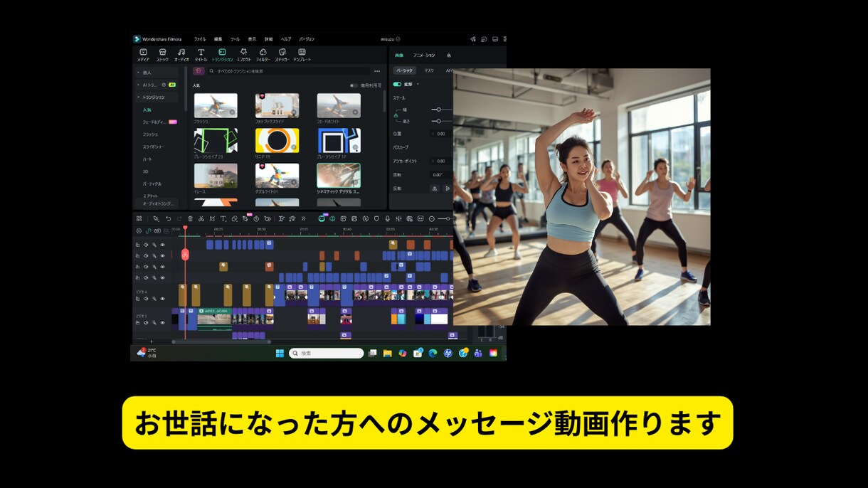Click the redo arrow in timeline toolbar
The width and height of the screenshot is (868, 488).
179,218
